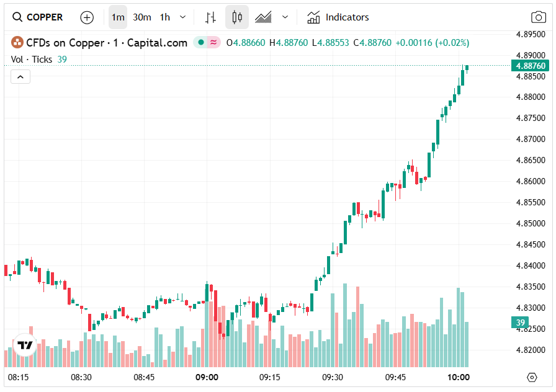The width and height of the screenshot is (556, 392).
Task: Open the COPPER symbol search
Action: click(x=38, y=17)
